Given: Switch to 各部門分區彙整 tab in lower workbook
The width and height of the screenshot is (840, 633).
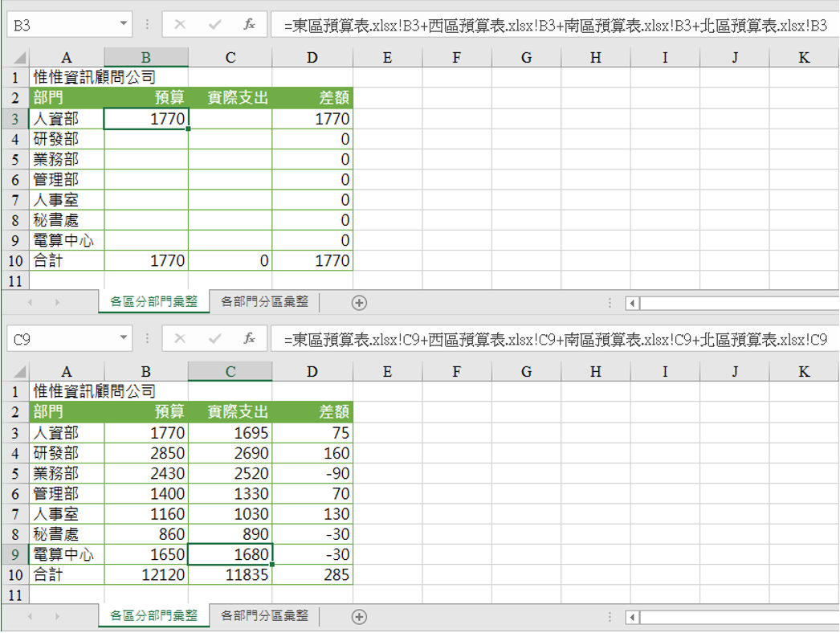Looking at the screenshot, I should (x=265, y=616).
